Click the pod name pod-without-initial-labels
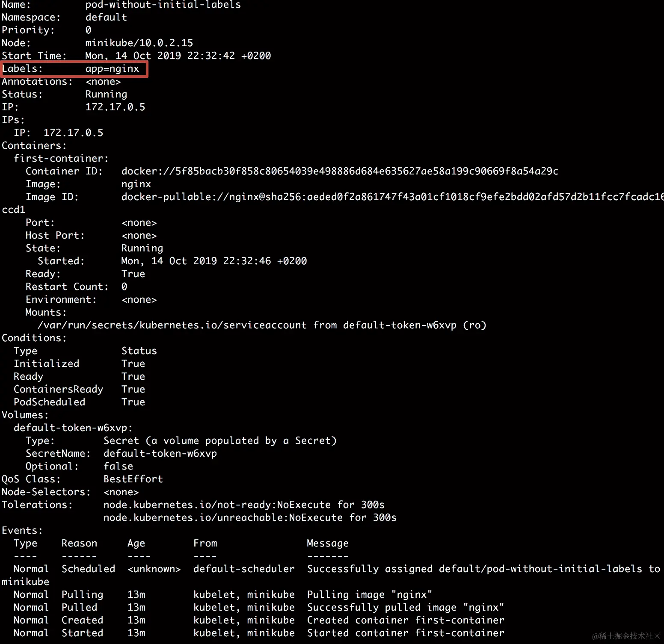This screenshot has width=664, height=644. click(163, 5)
